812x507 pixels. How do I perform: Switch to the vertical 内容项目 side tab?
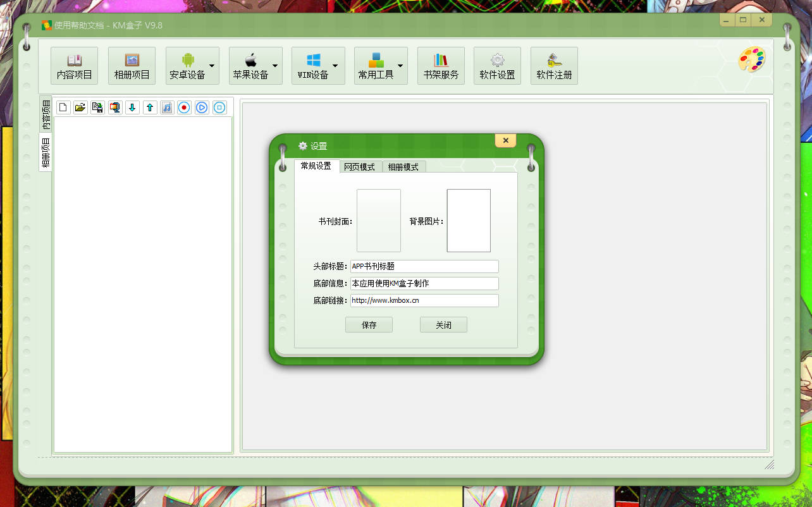coord(46,114)
